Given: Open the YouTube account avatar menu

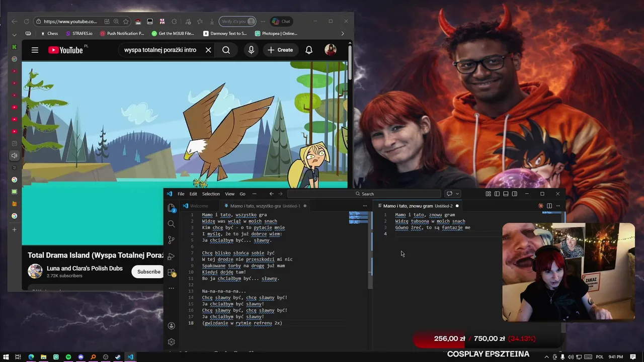Looking at the screenshot, I should (331, 50).
